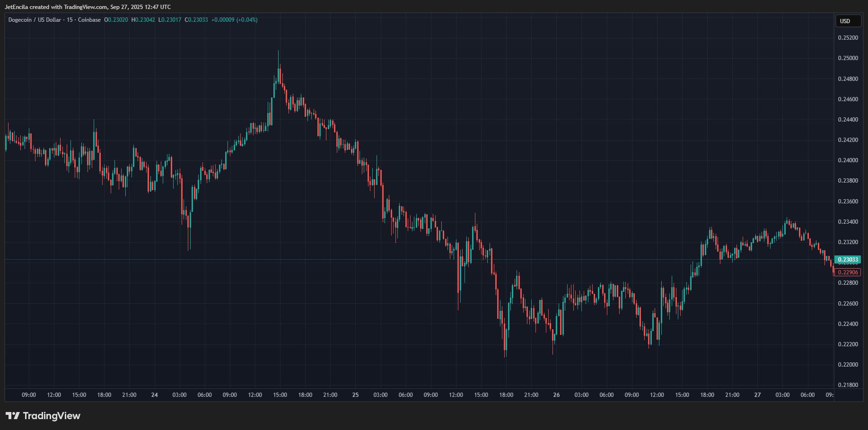Image resolution: width=868 pixels, height=430 pixels.
Task: Click the 0.22000 price axis label
Action: [x=848, y=365]
